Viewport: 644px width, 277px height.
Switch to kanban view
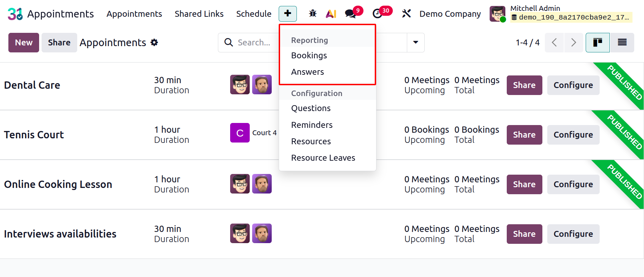click(598, 43)
